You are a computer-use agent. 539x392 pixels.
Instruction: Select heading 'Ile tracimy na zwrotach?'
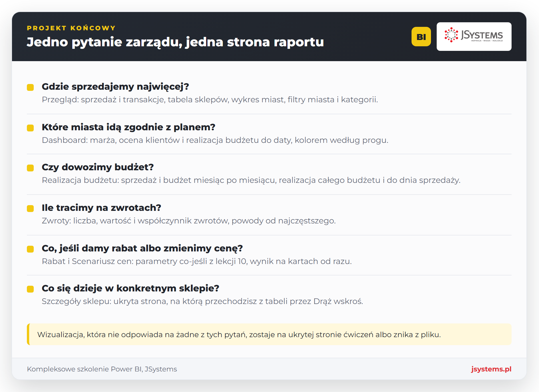(101, 208)
